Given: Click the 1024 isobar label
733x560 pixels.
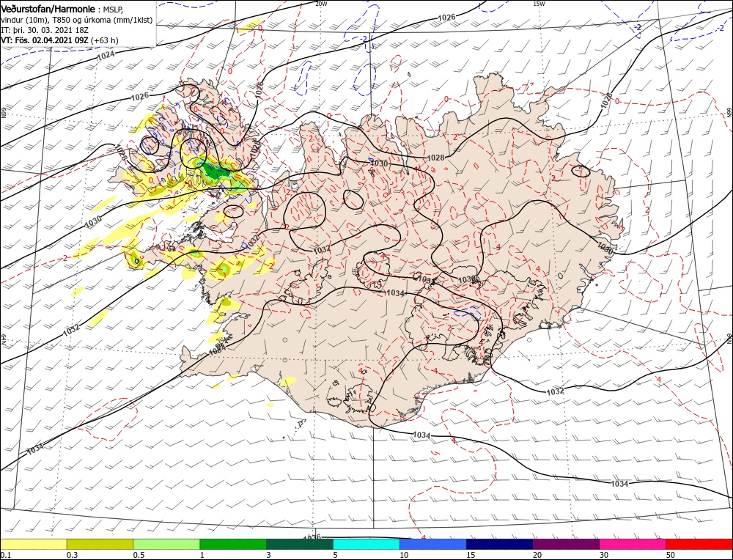Looking at the screenshot, I should pyautogui.click(x=105, y=56).
